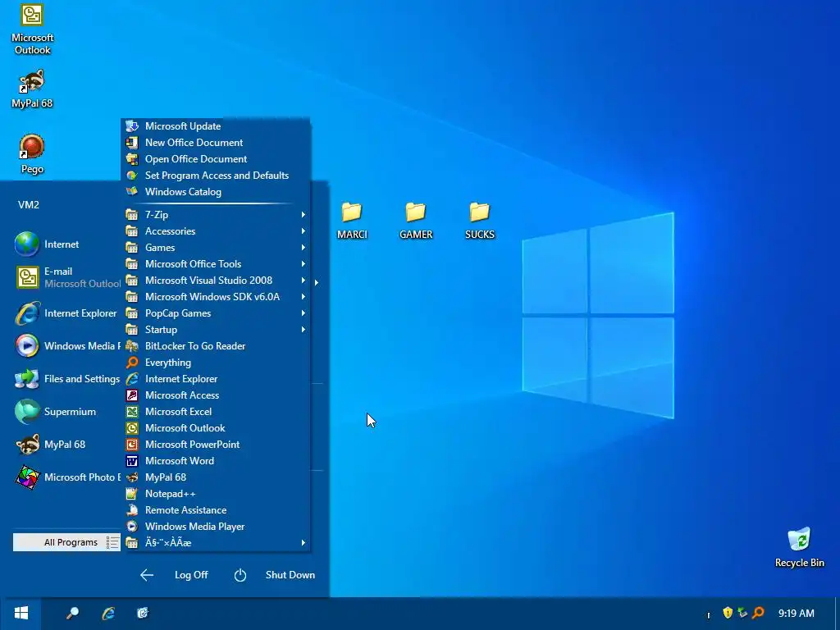
Task: Launch Internet Explorer from the taskbar
Action: pyautogui.click(x=108, y=614)
